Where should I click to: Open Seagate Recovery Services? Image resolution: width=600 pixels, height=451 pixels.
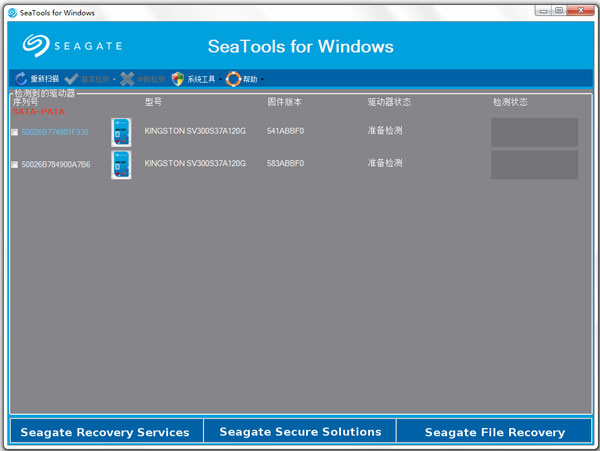(x=106, y=432)
